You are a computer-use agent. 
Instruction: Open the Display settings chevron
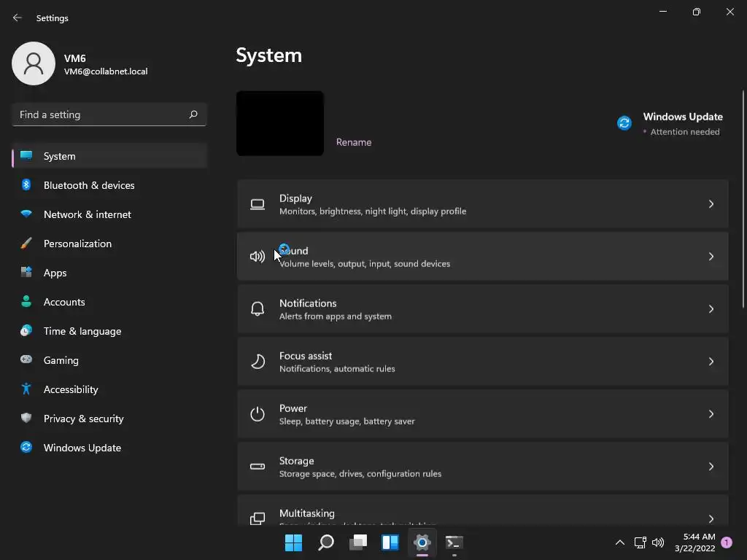pyautogui.click(x=711, y=204)
